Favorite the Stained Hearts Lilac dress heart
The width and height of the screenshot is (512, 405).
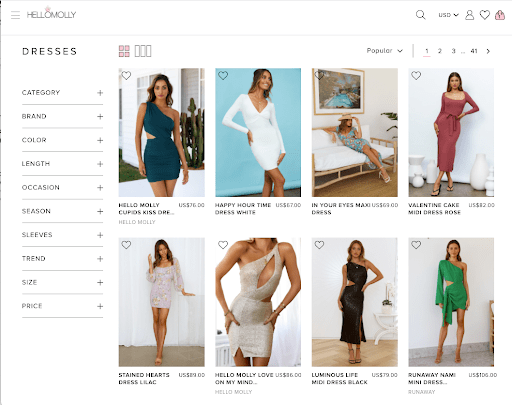click(x=126, y=245)
